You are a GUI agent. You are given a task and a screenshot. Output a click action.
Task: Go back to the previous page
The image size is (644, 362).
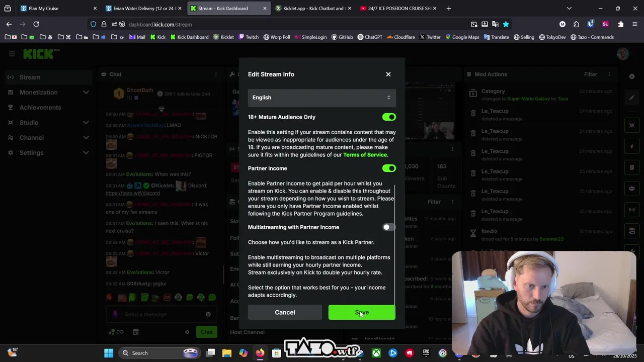tap(9, 24)
